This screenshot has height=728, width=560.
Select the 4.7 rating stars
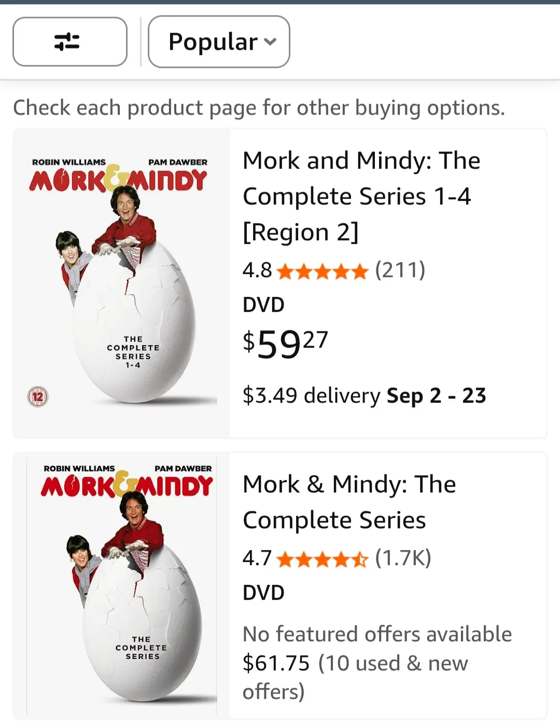click(x=321, y=559)
